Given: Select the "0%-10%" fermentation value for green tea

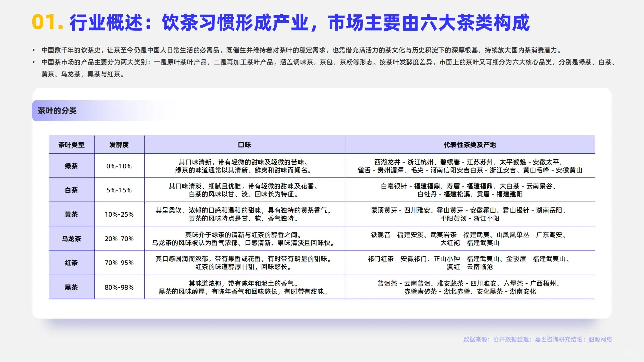Looking at the screenshot, I should [119, 166].
